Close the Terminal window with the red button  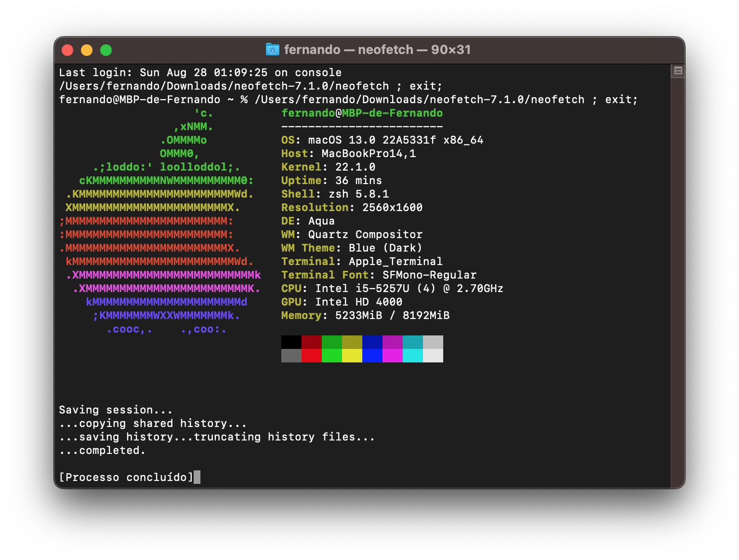67,50
